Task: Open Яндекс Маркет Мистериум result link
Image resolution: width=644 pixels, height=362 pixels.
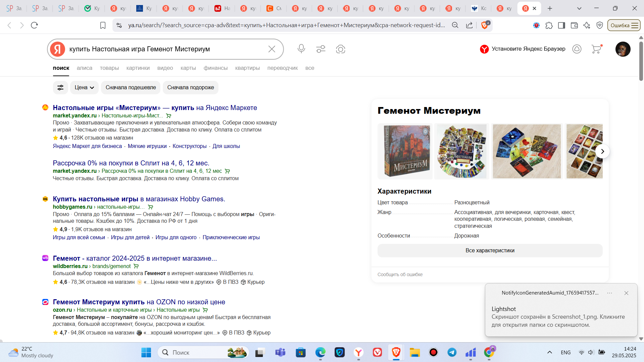Action: (x=155, y=108)
